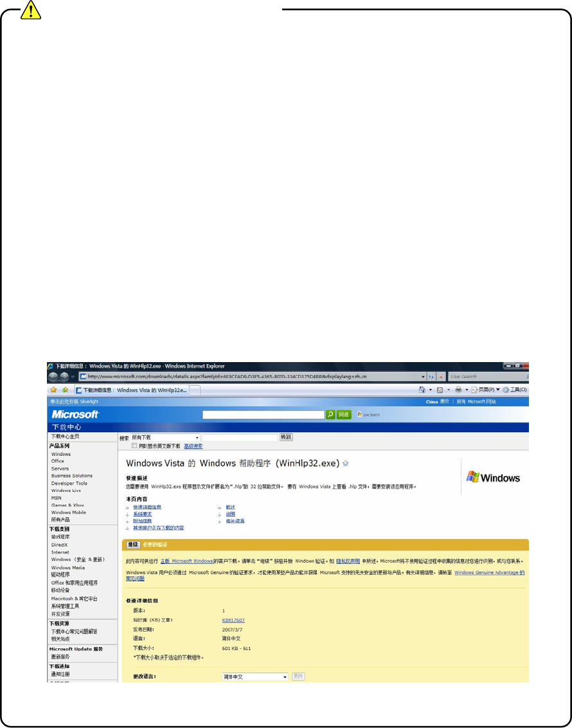Tick the show English downloads checkbox
572x728 pixels.
134,446
